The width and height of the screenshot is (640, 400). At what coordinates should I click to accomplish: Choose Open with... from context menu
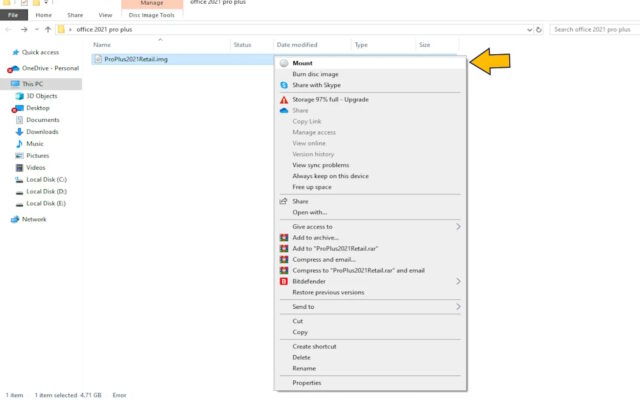(310, 212)
